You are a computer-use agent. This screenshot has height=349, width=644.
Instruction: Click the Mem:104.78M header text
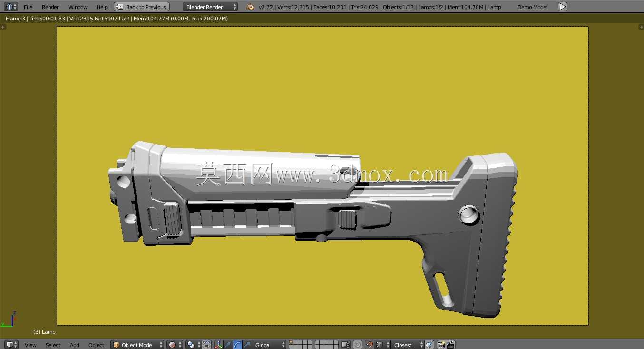(466, 7)
